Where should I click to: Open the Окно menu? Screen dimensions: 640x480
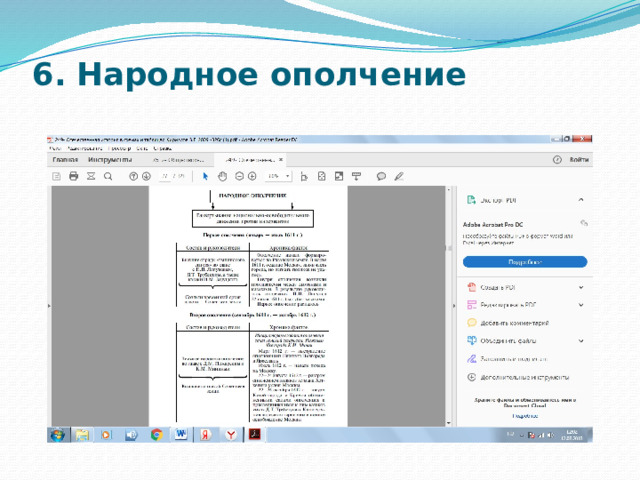(142, 149)
